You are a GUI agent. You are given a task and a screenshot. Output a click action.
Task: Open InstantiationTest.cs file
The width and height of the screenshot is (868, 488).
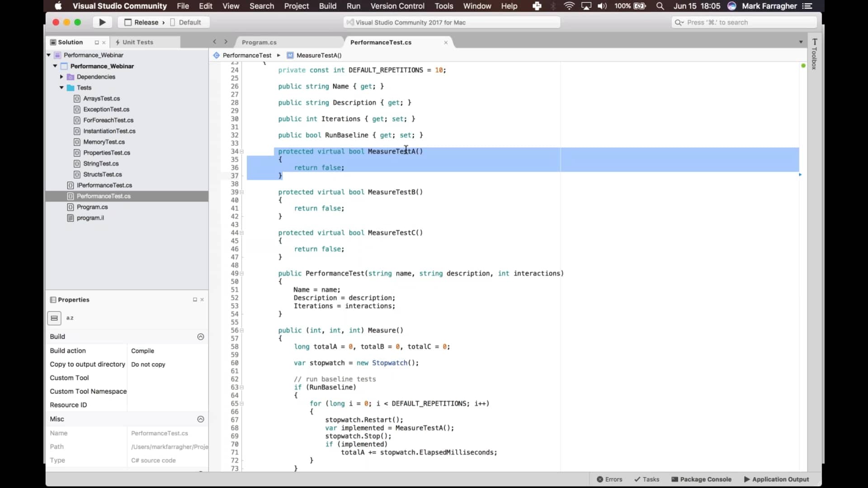pos(109,131)
